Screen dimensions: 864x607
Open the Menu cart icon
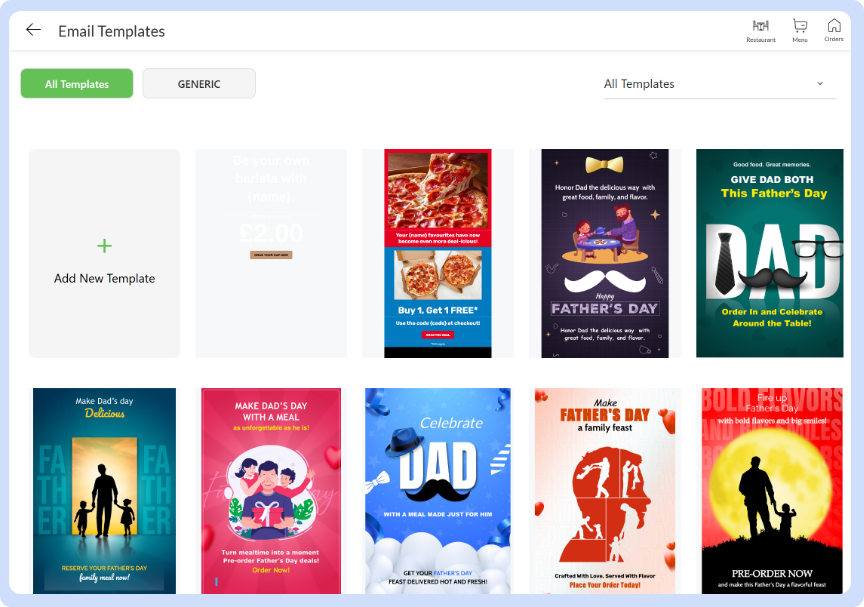800,27
